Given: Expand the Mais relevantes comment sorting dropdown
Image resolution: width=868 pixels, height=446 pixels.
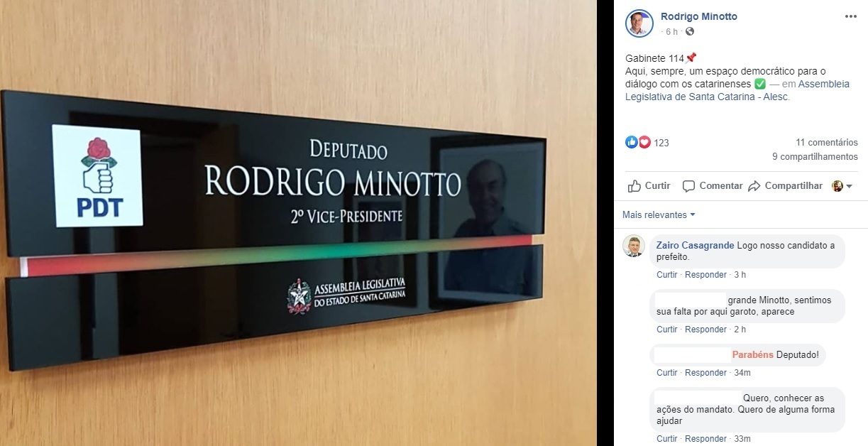Looking at the screenshot, I should pyautogui.click(x=659, y=214).
